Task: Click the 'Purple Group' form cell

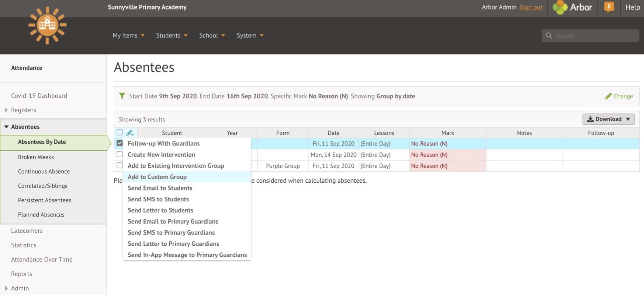Action: click(283, 166)
